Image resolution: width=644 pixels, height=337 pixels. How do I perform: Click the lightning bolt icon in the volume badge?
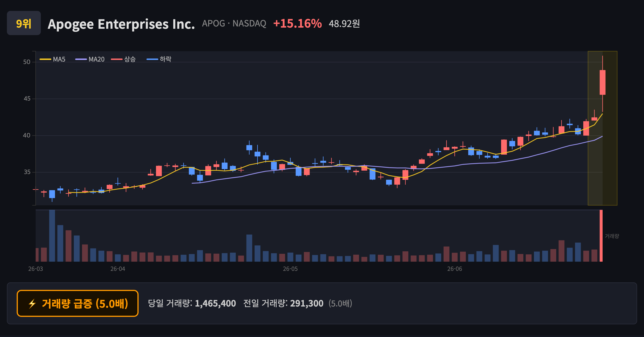click(32, 304)
